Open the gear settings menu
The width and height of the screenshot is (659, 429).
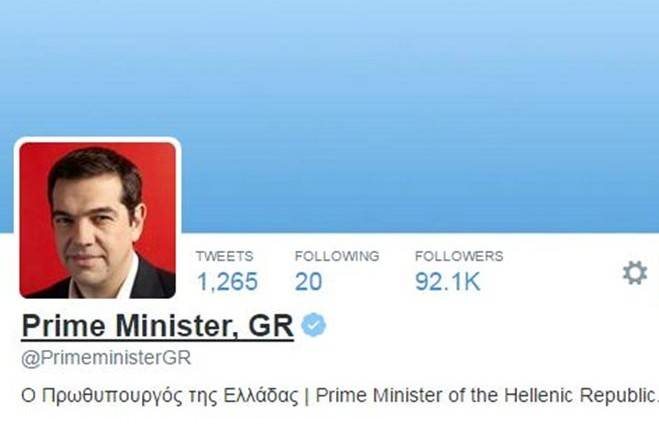coord(635,273)
